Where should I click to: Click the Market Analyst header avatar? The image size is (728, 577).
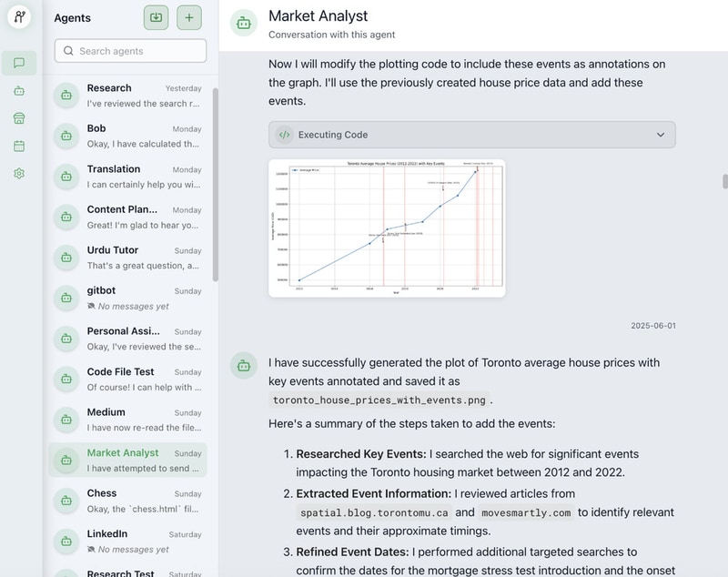[x=243, y=24]
